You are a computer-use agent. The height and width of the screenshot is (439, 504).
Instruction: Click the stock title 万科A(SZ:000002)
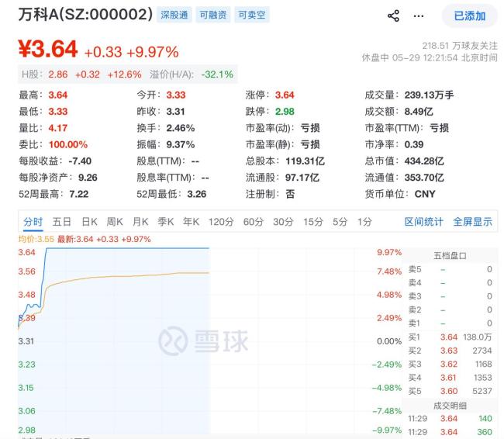coord(85,14)
